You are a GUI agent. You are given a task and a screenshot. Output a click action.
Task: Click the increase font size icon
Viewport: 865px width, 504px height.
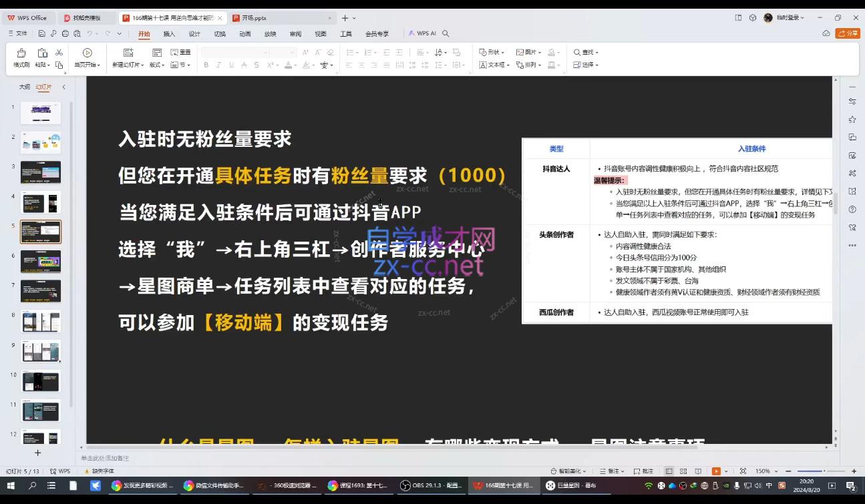pos(305,52)
